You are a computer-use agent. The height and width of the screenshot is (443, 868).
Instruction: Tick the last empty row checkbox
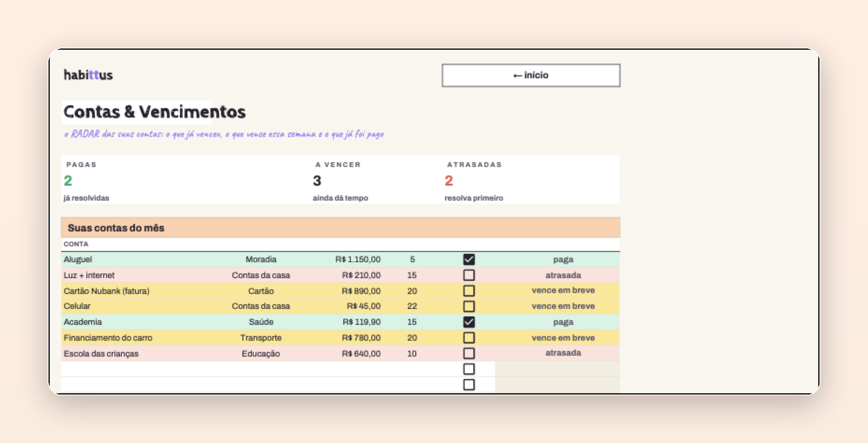pos(469,385)
